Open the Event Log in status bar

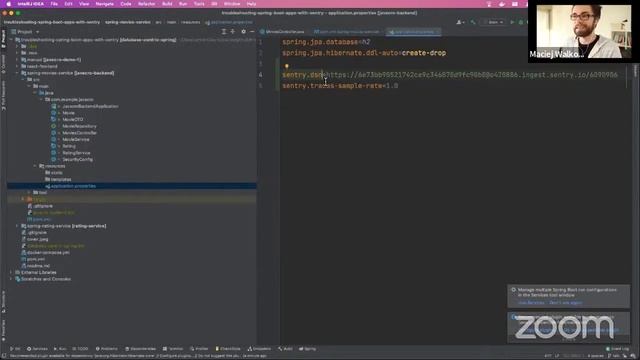click(618, 349)
